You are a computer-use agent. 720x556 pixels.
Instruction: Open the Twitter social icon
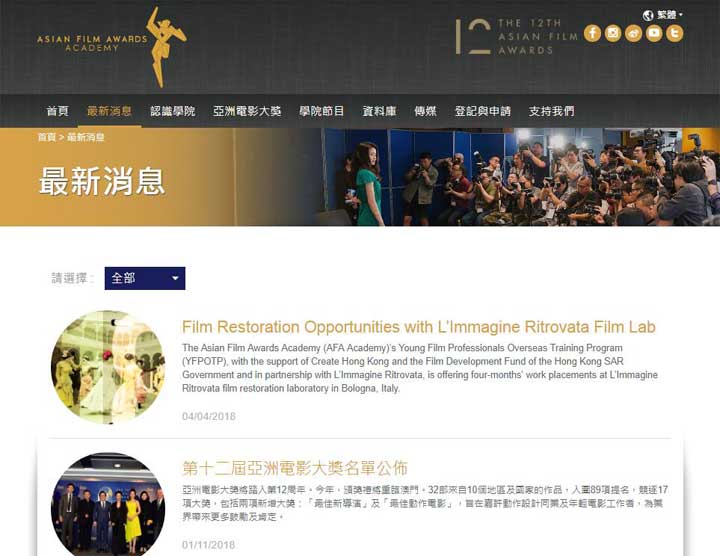[675, 33]
